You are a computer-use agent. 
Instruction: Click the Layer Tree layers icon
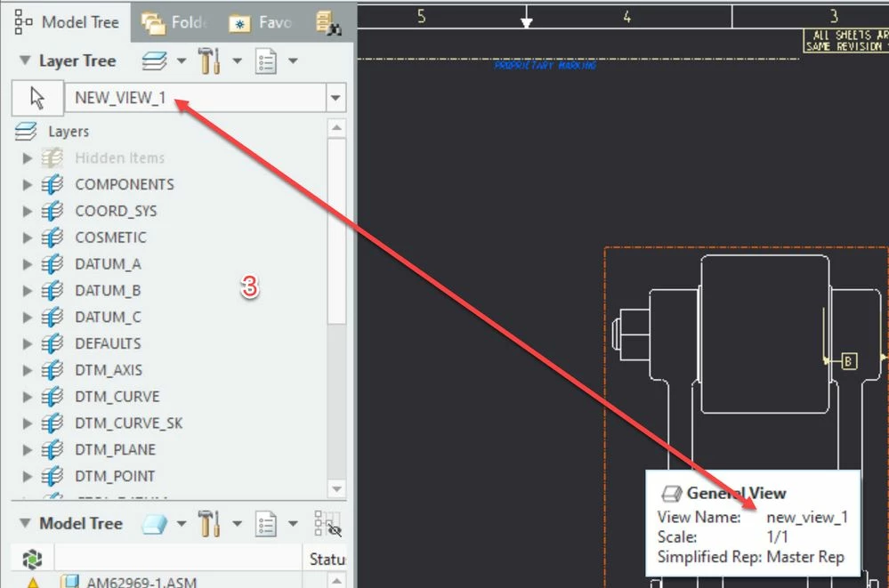pyautogui.click(x=154, y=60)
